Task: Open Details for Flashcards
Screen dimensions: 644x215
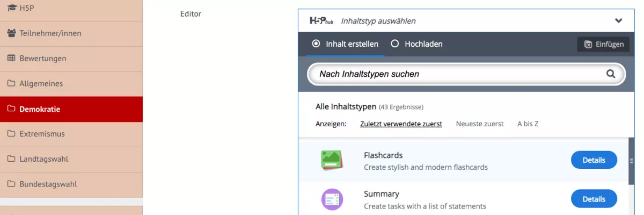Action: [594, 160]
